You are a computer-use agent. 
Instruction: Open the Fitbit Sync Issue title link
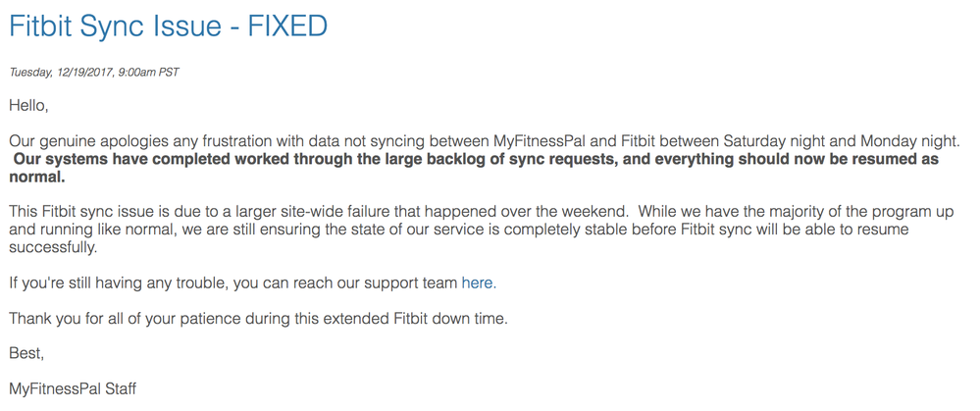coord(168,26)
